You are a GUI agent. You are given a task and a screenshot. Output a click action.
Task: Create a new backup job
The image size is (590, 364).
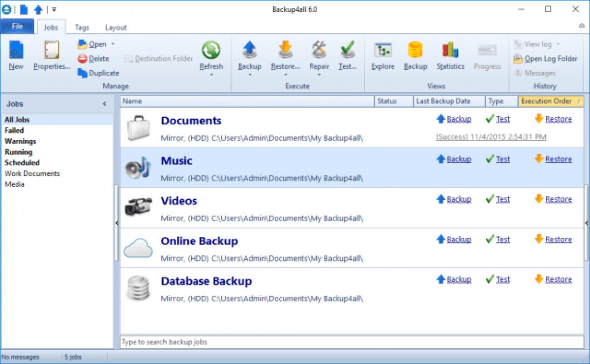(15, 55)
